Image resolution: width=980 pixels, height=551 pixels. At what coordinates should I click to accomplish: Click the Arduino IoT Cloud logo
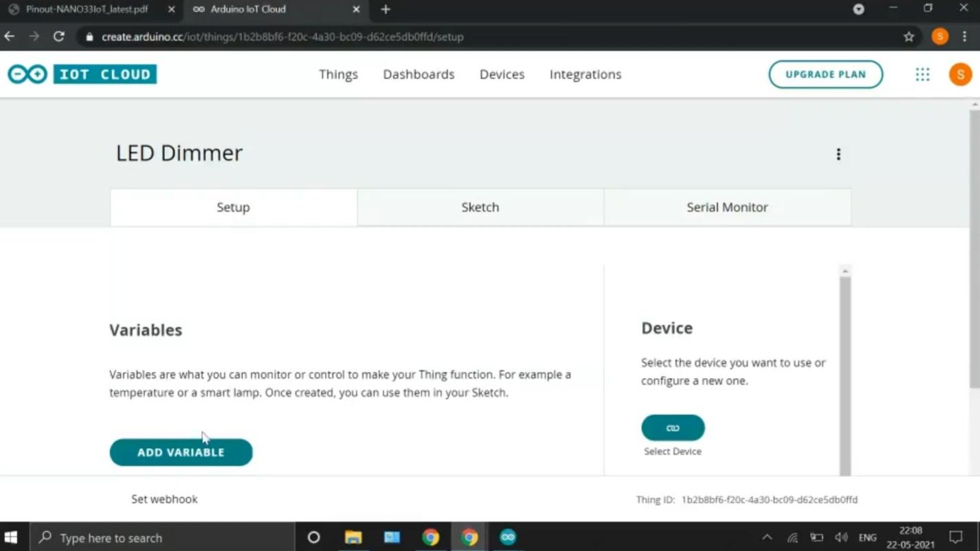tap(82, 74)
